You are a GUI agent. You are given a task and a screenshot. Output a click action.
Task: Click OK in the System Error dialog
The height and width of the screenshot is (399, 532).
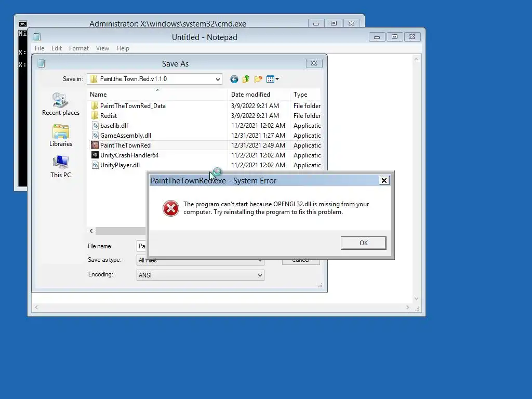(x=363, y=243)
